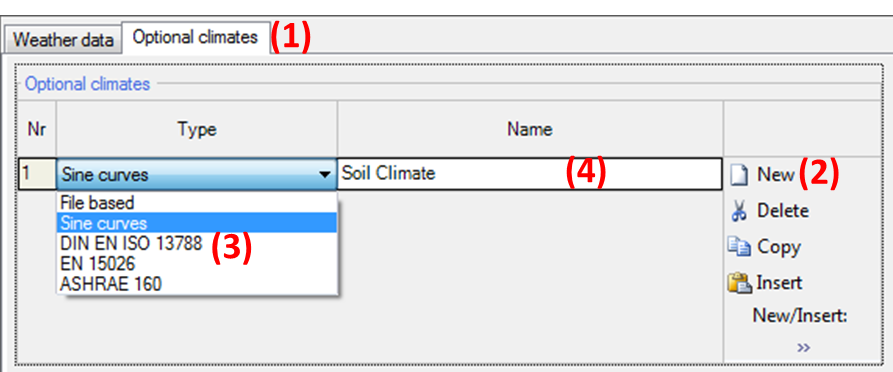Click the Insert clipboard icon
This screenshot has height=372, width=893.
pyautogui.click(x=739, y=282)
